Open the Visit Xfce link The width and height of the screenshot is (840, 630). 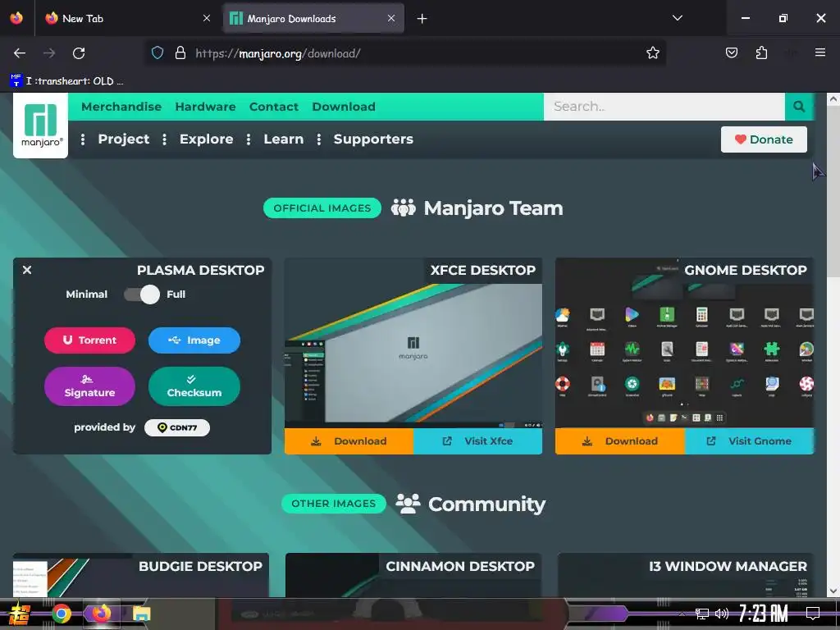coord(478,441)
